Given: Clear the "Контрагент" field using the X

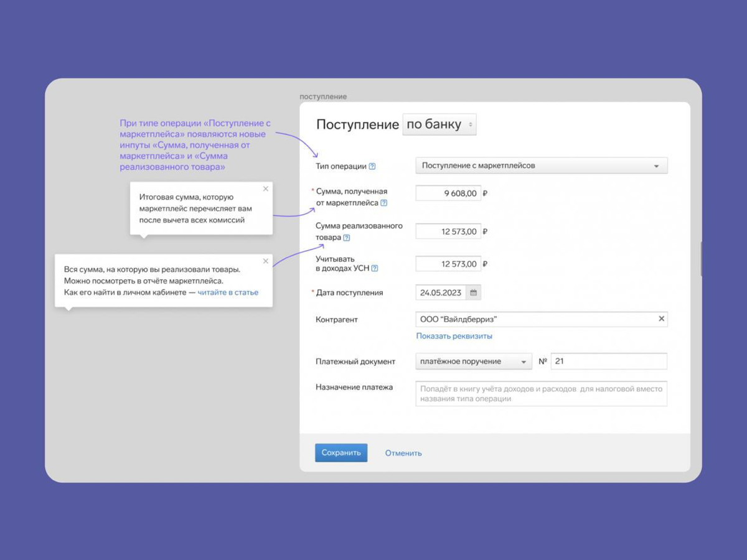Looking at the screenshot, I should click(661, 319).
